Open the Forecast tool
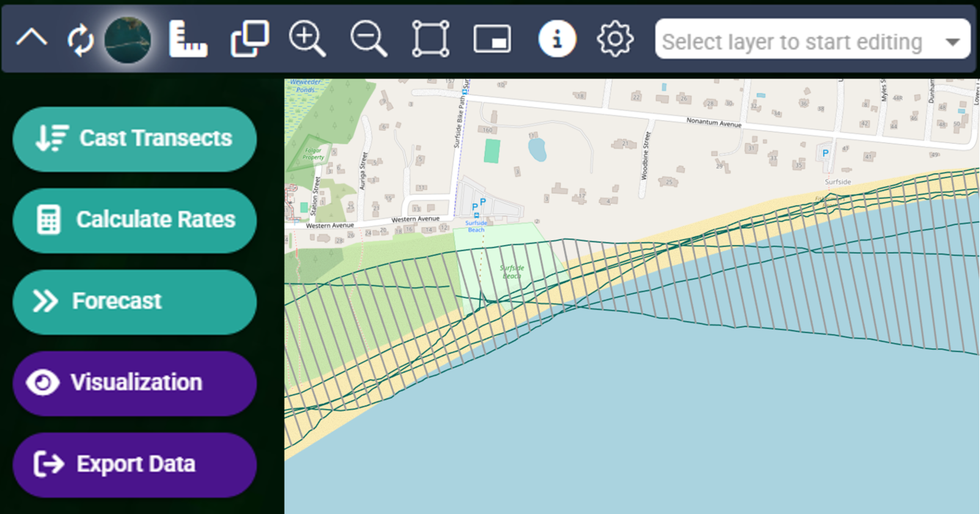The image size is (980, 514). click(135, 301)
